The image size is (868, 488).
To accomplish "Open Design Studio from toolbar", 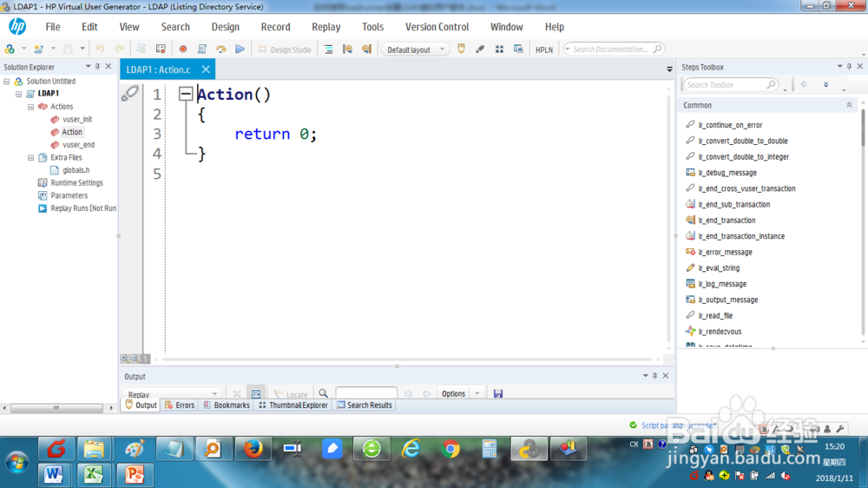I will click(285, 49).
